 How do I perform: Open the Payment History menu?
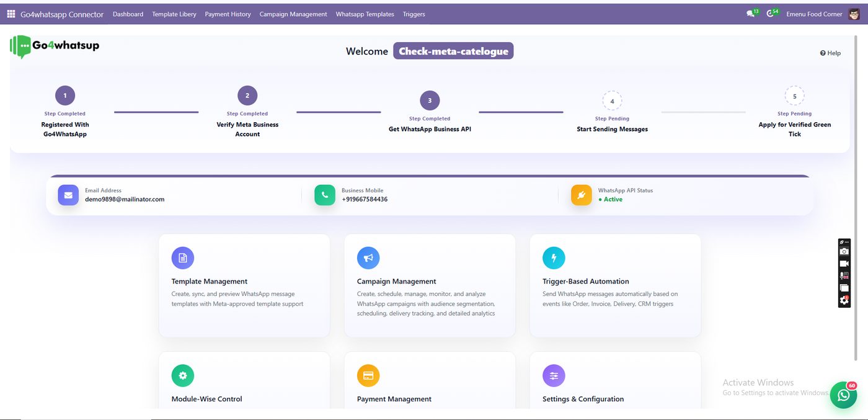click(x=228, y=14)
